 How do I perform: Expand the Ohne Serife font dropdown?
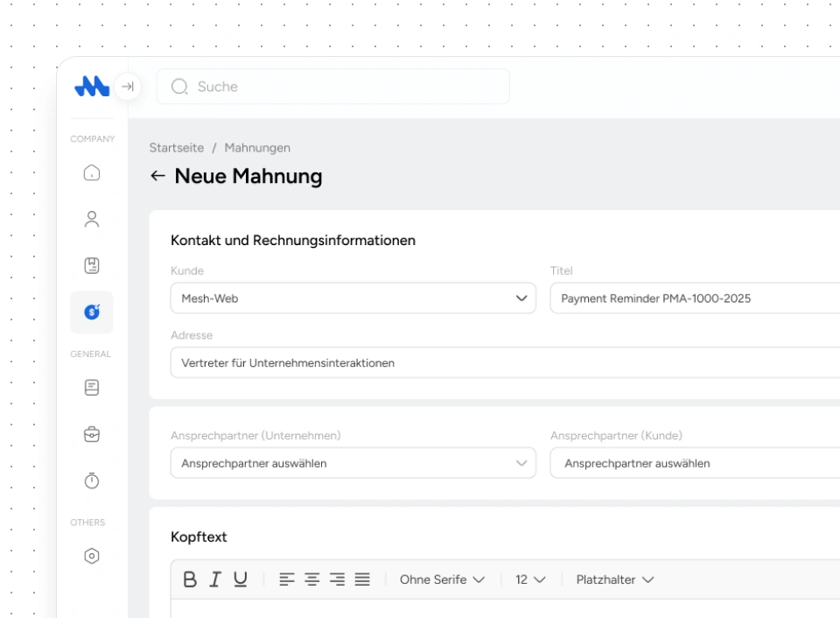coord(442,579)
